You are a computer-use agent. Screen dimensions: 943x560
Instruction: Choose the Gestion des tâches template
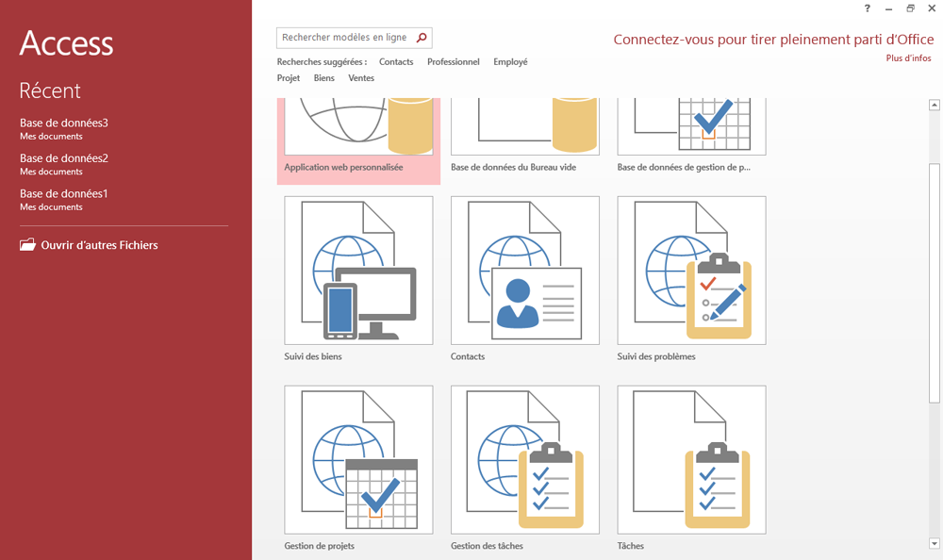click(525, 459)
